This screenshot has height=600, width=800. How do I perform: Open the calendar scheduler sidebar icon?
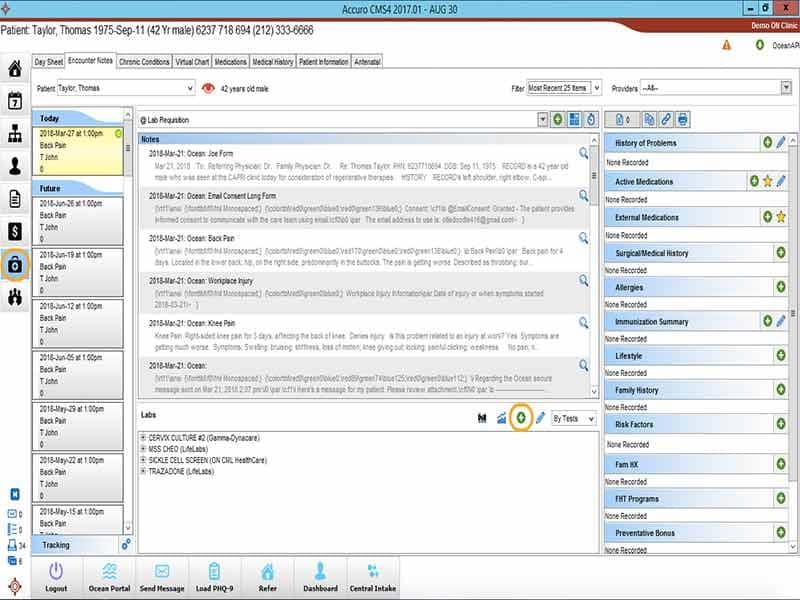15,101
